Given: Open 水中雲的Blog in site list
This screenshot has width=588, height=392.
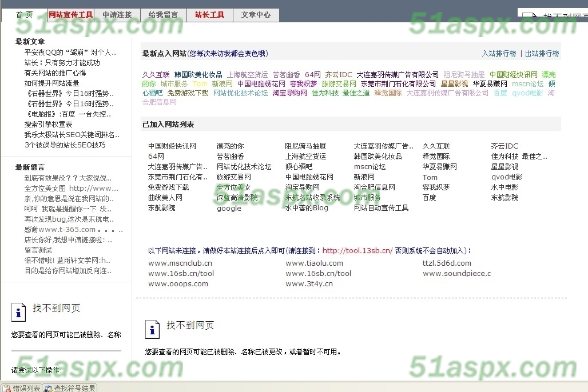Looking at the screenshot, I should 307,208.
